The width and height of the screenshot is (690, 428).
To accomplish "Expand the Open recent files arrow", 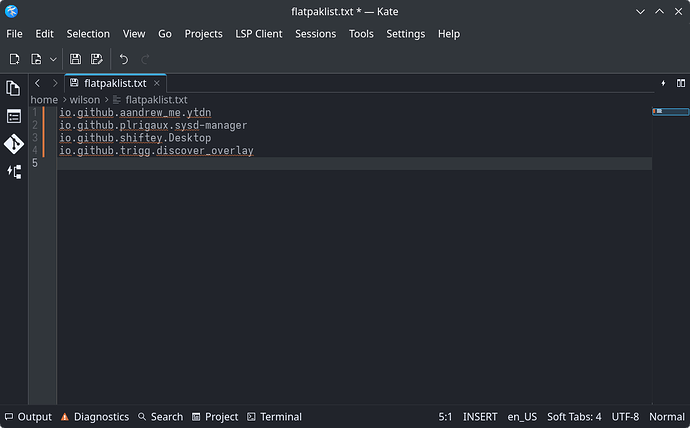I will tap(53, 59).
